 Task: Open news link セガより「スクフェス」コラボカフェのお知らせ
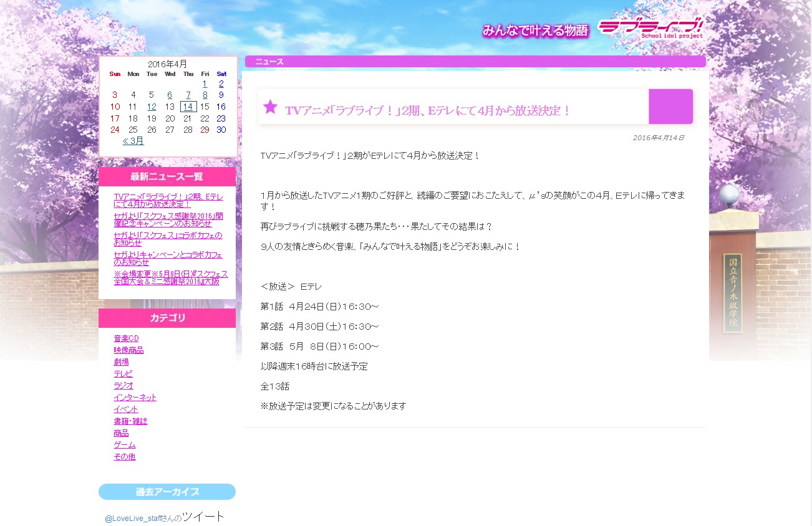tap(168, 239)
